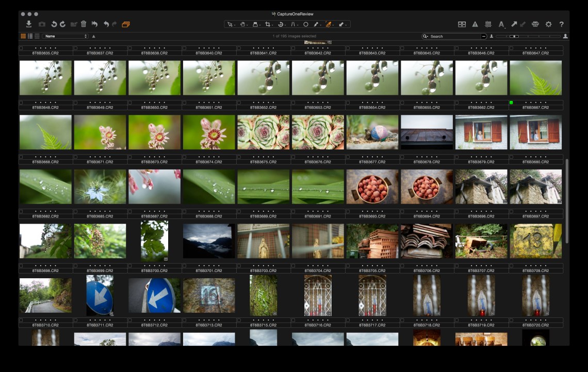Toggle the sort direction arrow
The height and width of the screenshot is (372, 588).
pyautogui.click(x=93, y=37)
